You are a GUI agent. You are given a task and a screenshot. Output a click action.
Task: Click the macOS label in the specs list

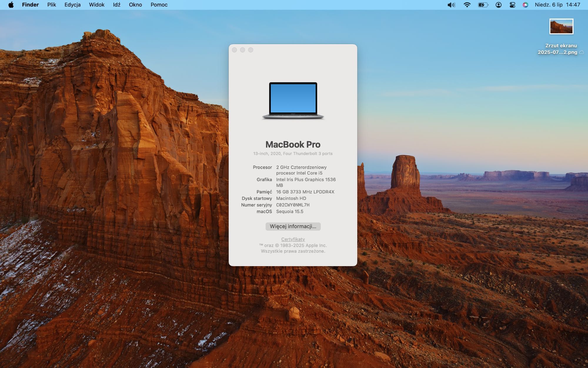tap(264, 211)
